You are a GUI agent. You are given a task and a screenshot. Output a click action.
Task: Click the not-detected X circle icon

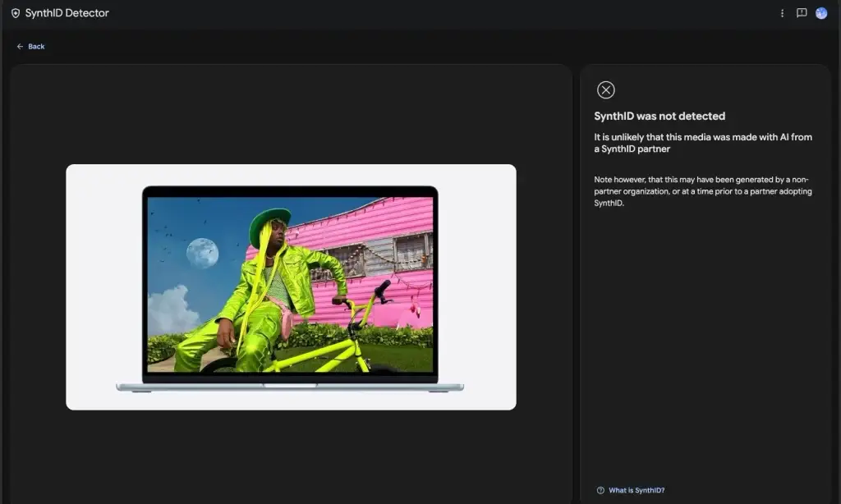[x=606, y=90]
